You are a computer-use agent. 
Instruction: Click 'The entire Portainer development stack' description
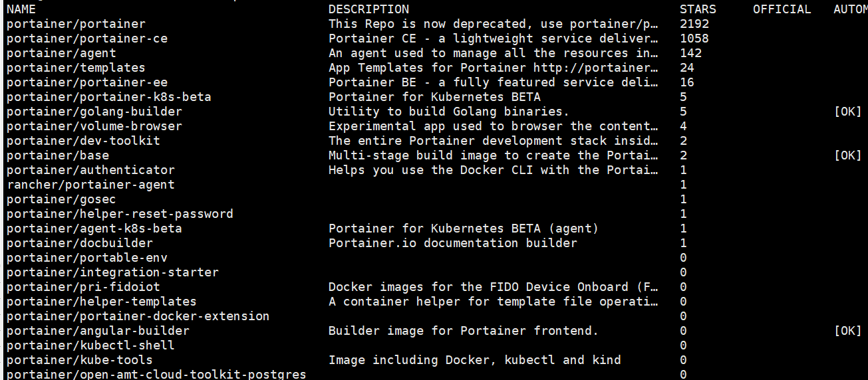pos(494,141)
